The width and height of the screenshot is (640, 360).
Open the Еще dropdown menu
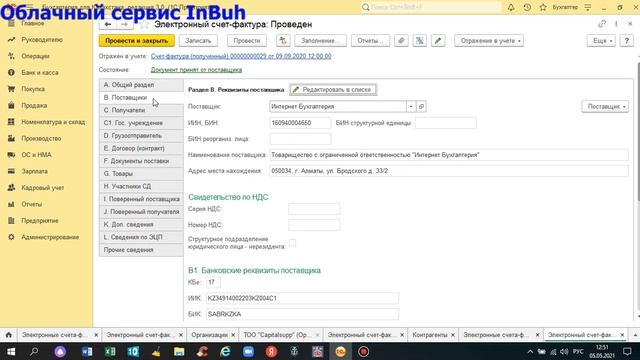[601, 40]
